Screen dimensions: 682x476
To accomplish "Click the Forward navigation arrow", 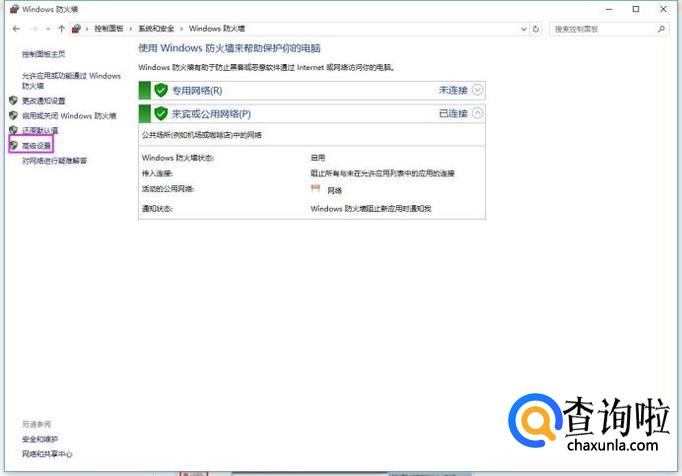I will click(33, 29).
